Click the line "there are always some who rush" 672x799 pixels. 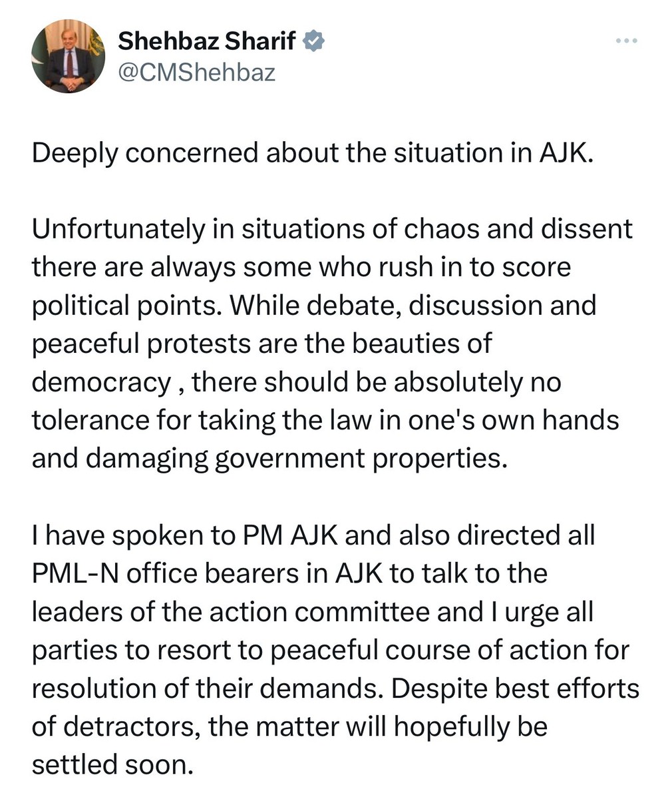pyautogui.click(x=301, y=268)
